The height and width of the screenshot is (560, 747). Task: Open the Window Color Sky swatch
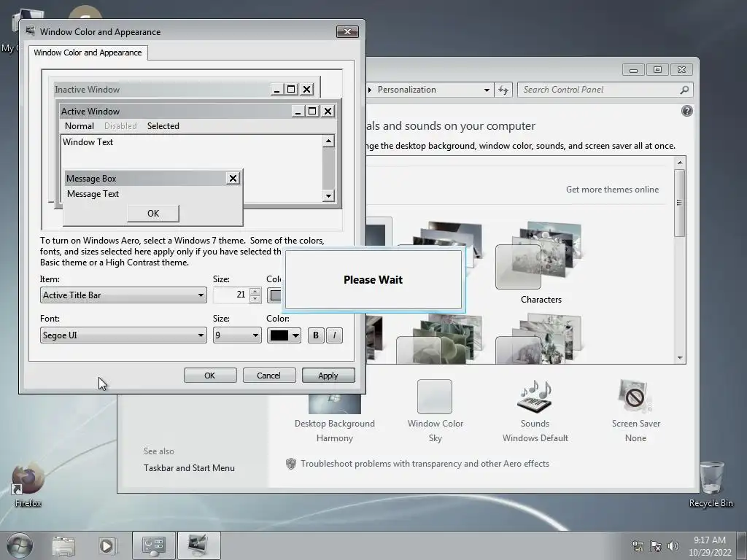click(435, 396)
